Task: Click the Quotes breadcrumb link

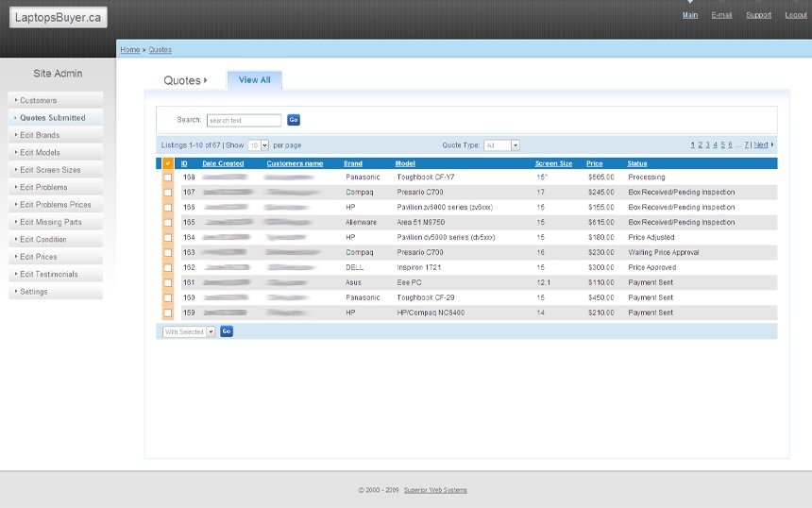Action: (160, 50)
